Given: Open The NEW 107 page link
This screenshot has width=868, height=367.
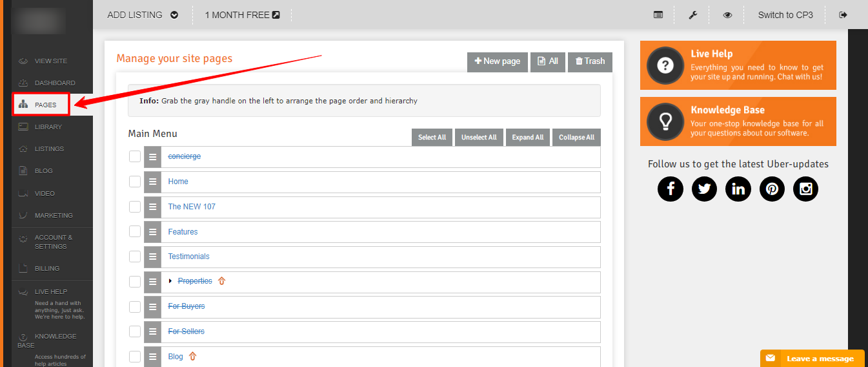Looking at the screenshot, I should [192, 207].
